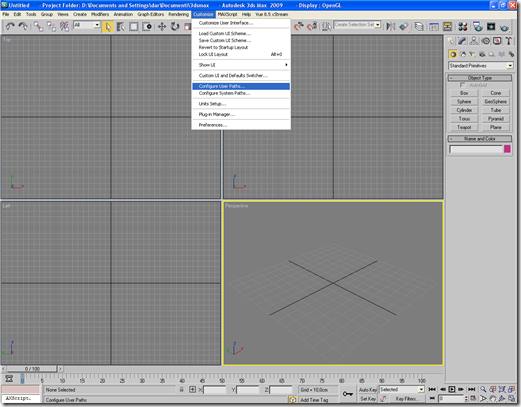The image size is (521, 407).
Task: Open Plug-in Manager menu entry
Action: (241, 114)
